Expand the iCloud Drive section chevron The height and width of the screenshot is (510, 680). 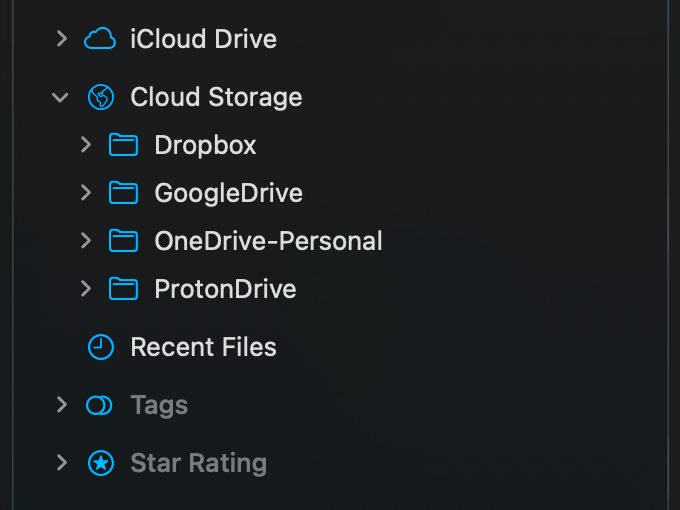pos(61,39)
